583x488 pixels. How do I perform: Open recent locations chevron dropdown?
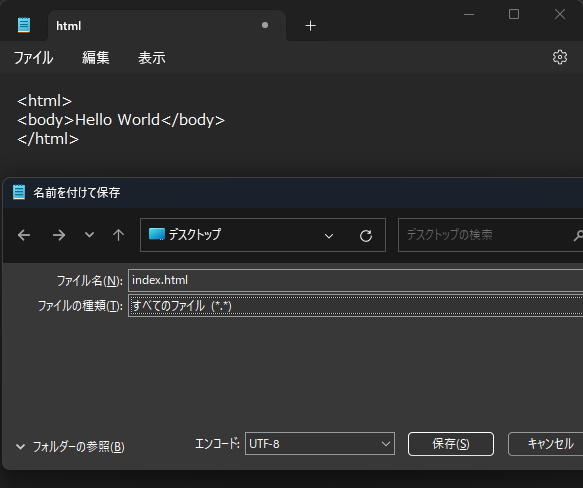[89, 235]
